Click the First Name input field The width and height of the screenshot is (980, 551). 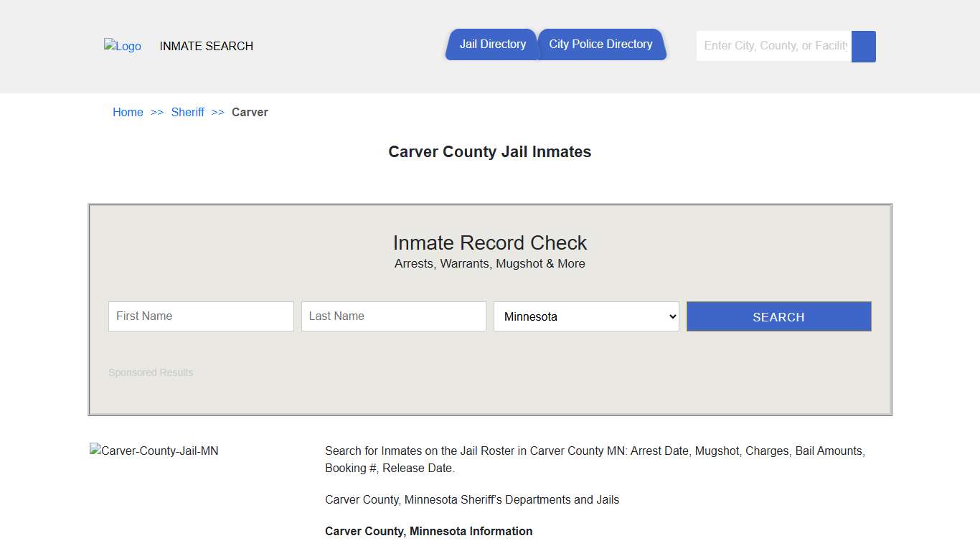[201, 316]
